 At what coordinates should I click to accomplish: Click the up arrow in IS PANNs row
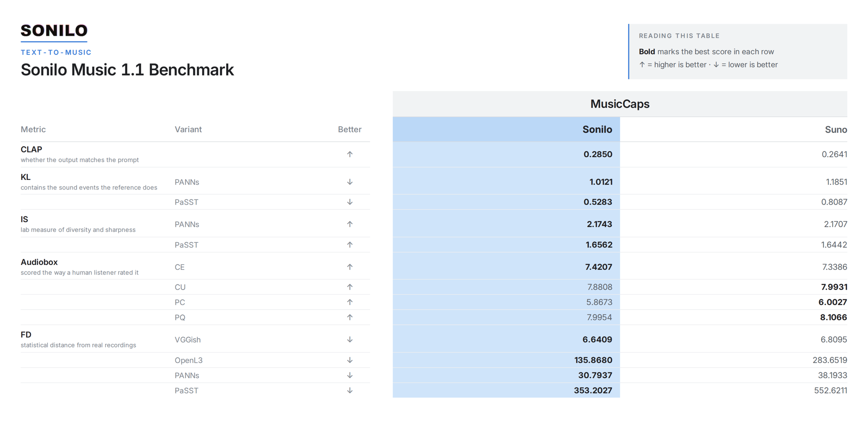(x=350, y=224)
